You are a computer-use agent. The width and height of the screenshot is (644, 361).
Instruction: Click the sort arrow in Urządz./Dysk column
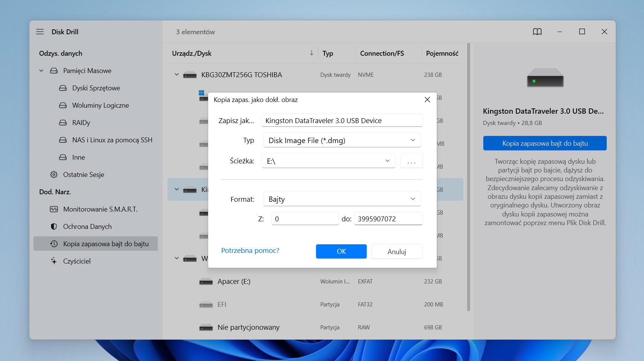tap(312, 53)
